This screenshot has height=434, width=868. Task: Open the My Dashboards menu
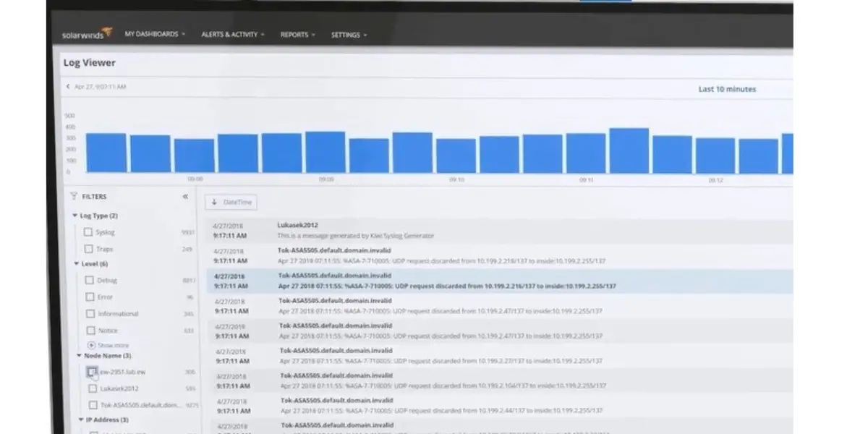pos(155,34)
